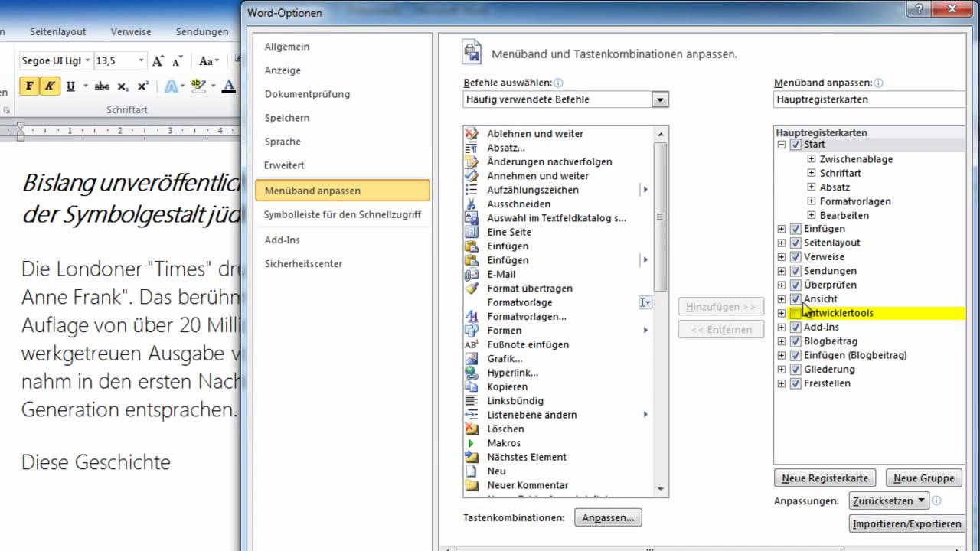Viewport: 980px width, 551px height.
Task: Click the Makros play icon
Action: 472,443
